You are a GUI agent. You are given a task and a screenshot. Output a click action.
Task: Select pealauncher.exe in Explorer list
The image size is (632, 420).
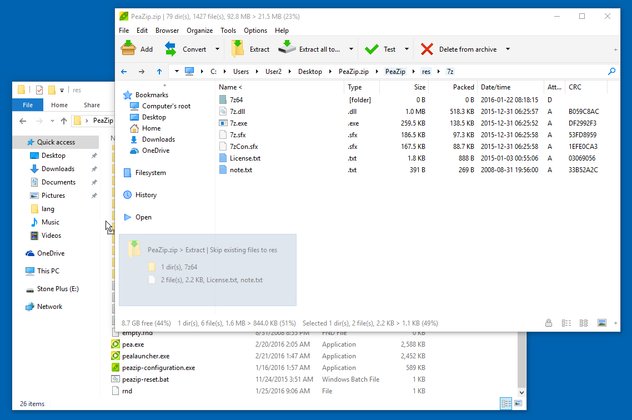(x=268, y=356)
